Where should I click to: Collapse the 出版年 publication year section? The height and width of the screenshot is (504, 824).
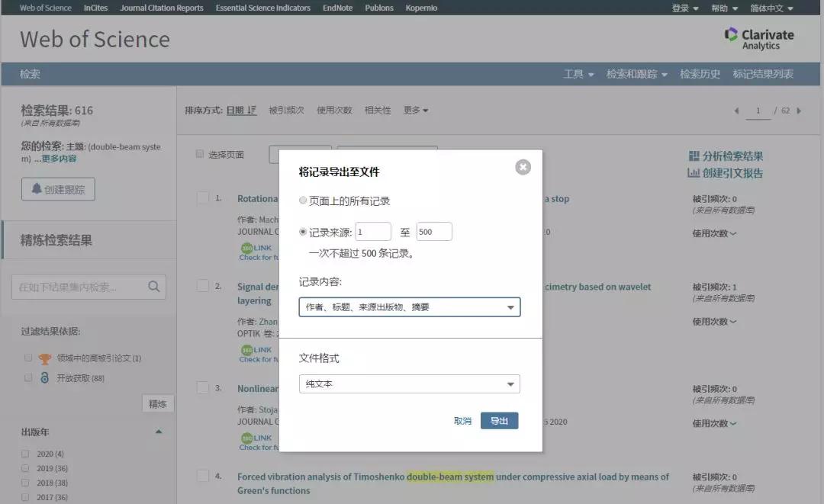point(159,432)
